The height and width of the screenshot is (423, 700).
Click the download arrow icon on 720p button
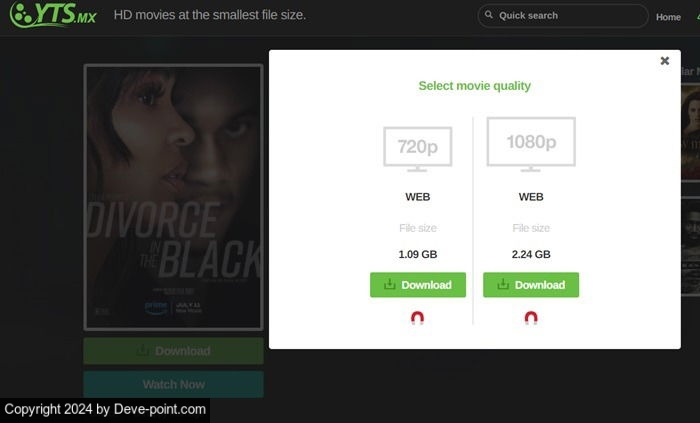(x=389, y=284)
